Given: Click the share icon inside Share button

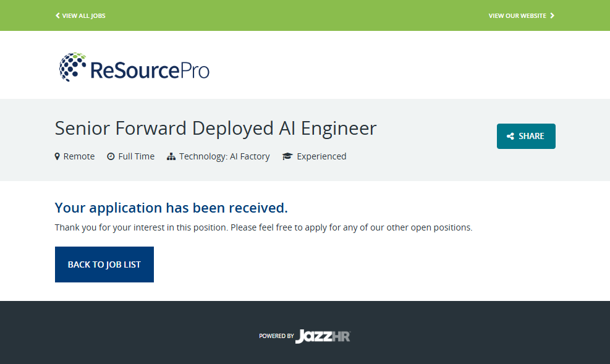Looking at the screenshot, I should [x=510, y=136].
